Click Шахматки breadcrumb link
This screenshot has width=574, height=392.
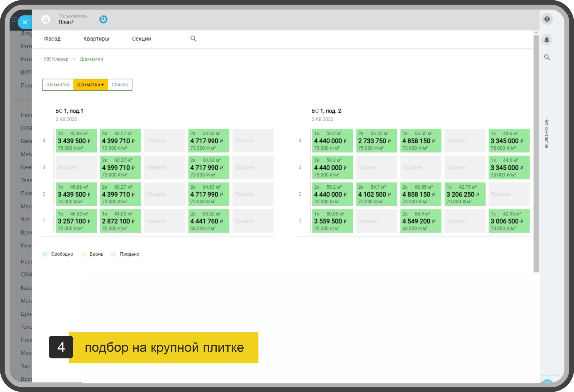coord(92,59)
